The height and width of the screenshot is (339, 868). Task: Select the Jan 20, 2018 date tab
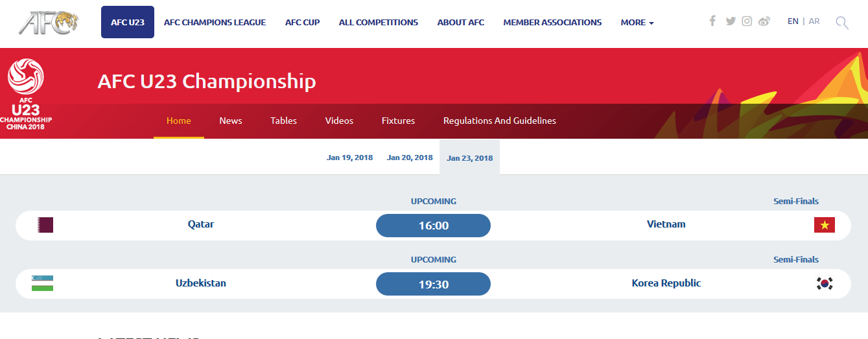410,158
